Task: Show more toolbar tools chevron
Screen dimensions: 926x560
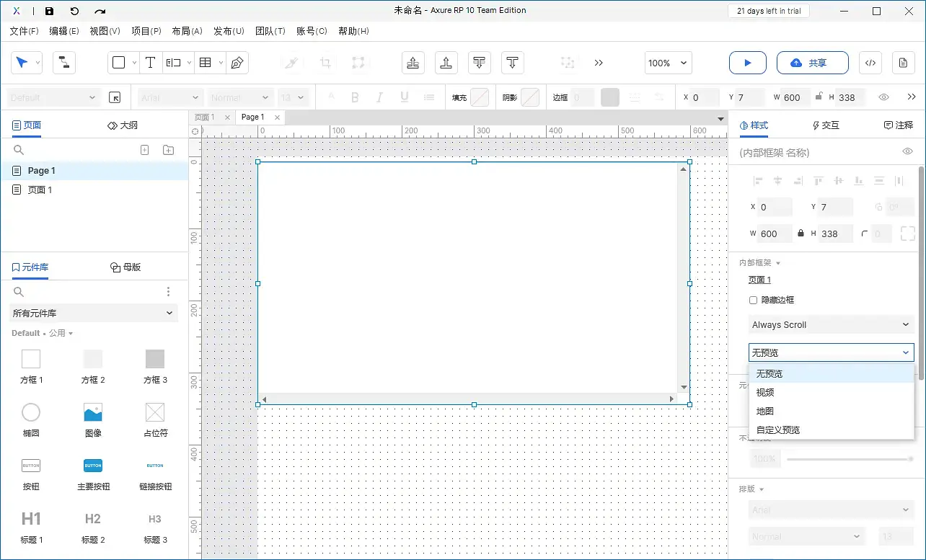Action: pos(599,63)
